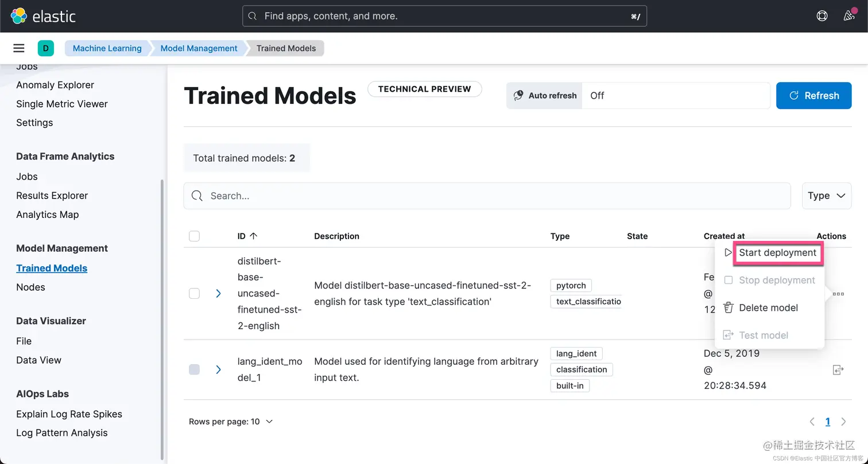Click the Auto refresh timer icon

[x=518, y=96]
